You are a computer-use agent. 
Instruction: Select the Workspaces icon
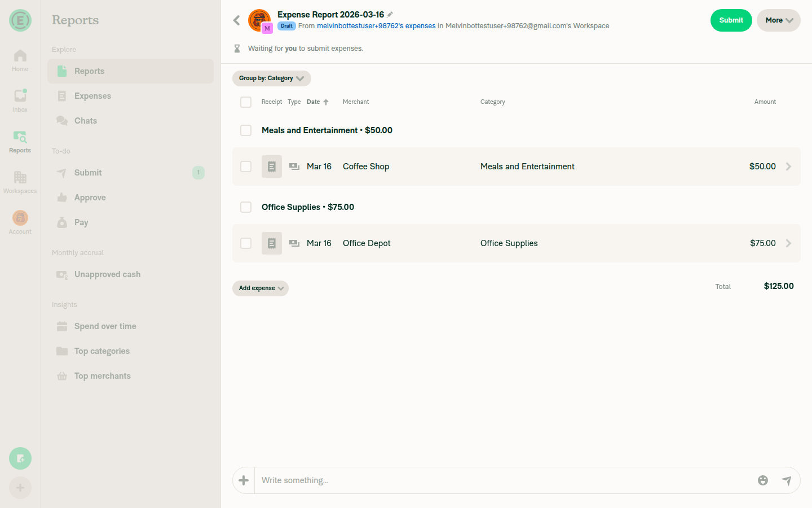click(x=20, y=178)
